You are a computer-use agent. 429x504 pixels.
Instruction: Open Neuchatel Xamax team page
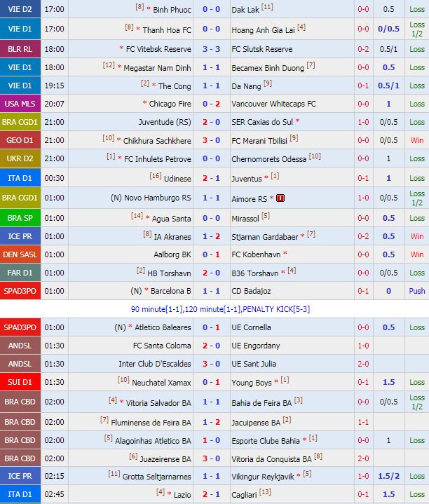pos(161,383)
